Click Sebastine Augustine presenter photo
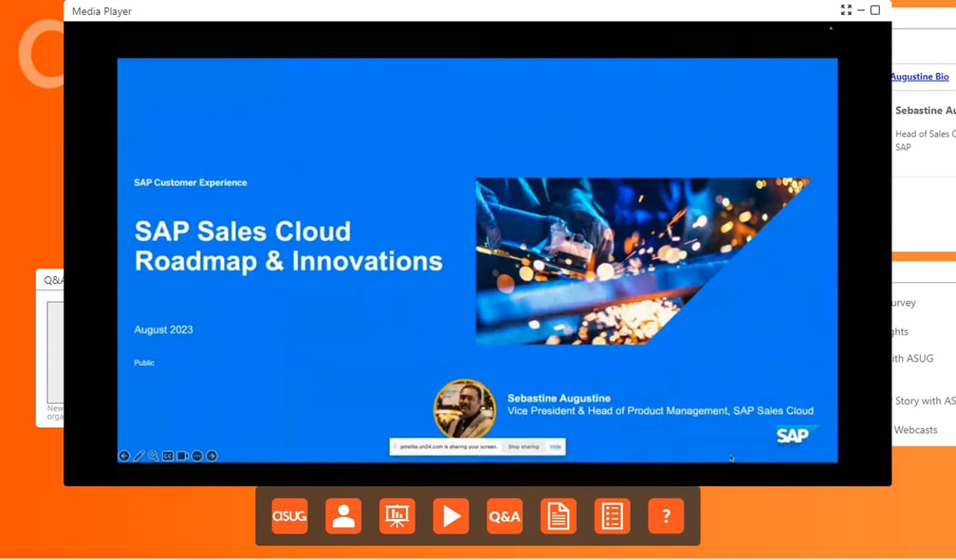Image resolution: width=956 pixels, height=560 pixels. pyautogui.click(x=465, y=410)
